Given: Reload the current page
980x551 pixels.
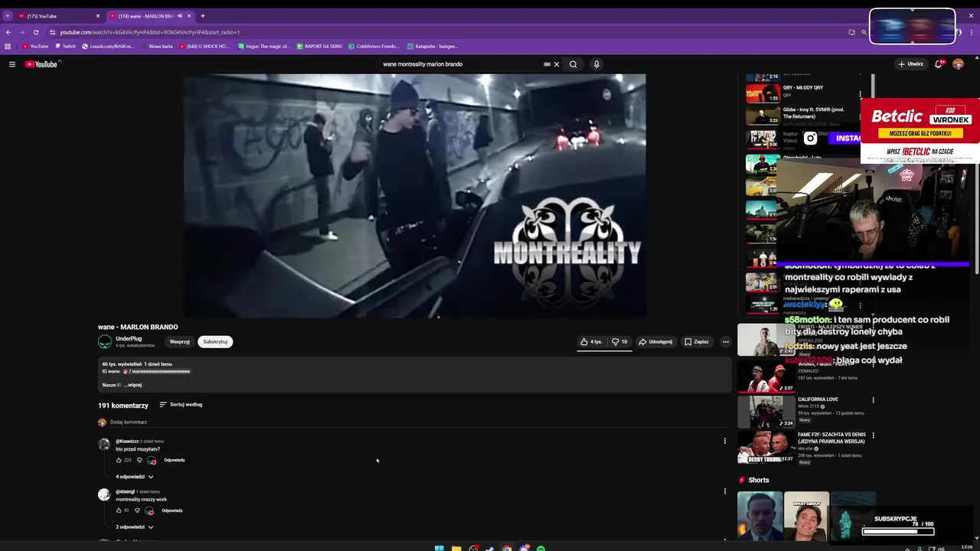Looking at the screenshot, I should [36, 32].
